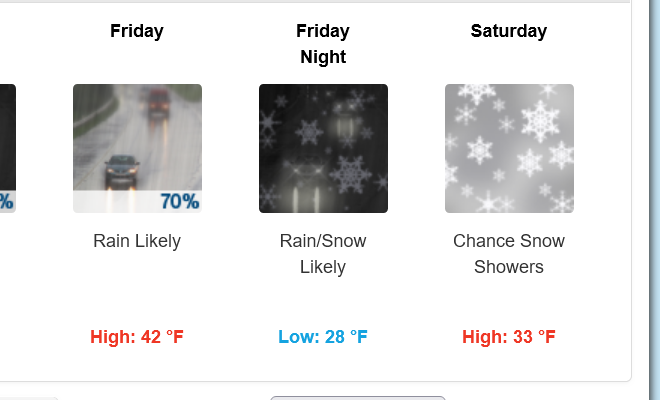The height and width of the screenshot is (400, 660).
Task: Click the Friday rain forecast icon
Action: (137, 148)
